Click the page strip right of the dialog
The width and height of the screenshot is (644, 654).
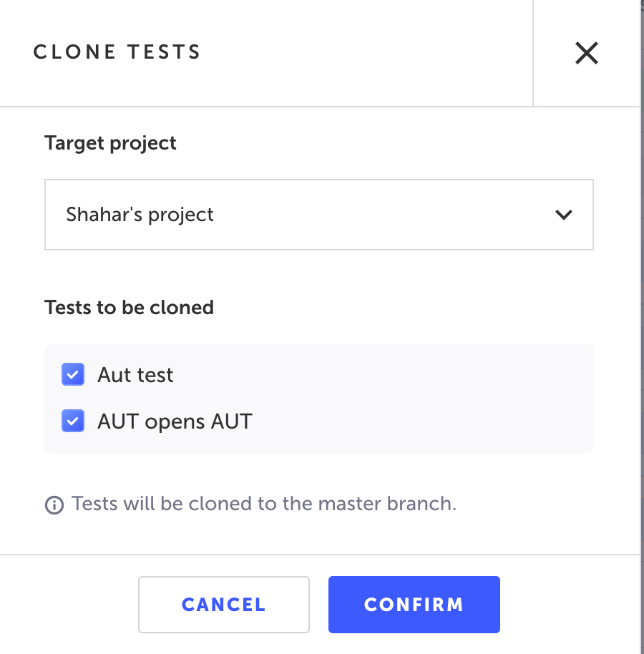pos(642,322)
